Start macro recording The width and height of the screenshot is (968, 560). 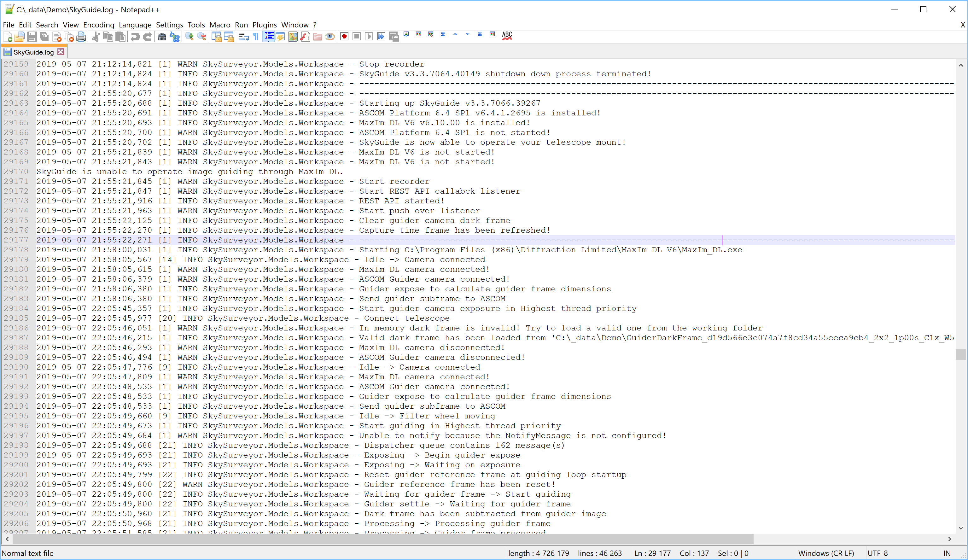point(344,37)
